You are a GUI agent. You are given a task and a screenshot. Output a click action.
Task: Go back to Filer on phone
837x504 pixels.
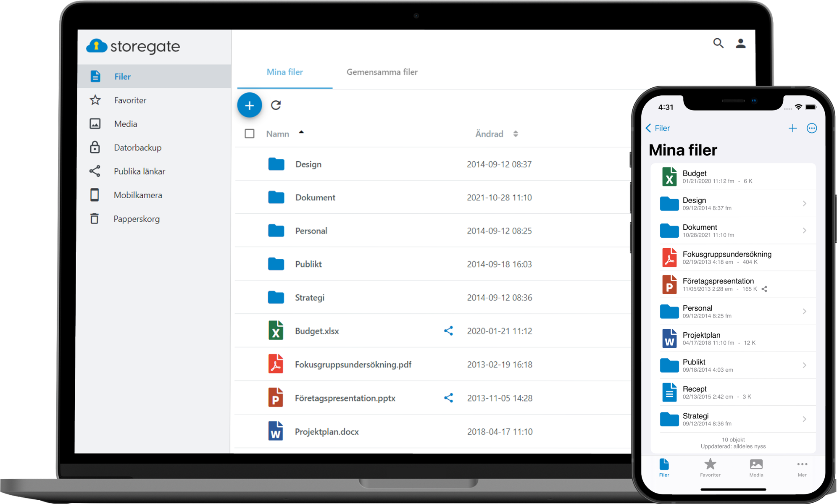tap(658, 128)
